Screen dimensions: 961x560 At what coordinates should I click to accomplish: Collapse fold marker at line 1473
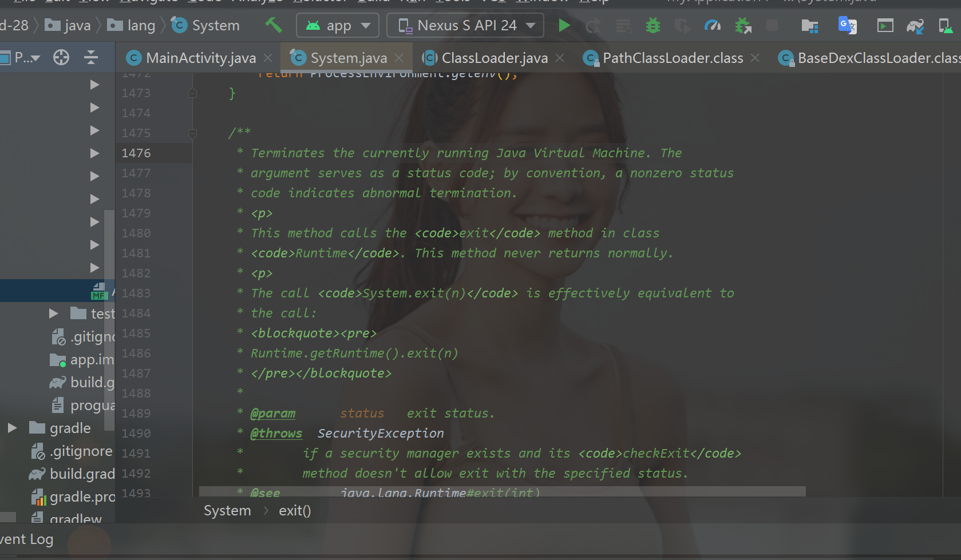pyautogui.click(x=193, y=93)
